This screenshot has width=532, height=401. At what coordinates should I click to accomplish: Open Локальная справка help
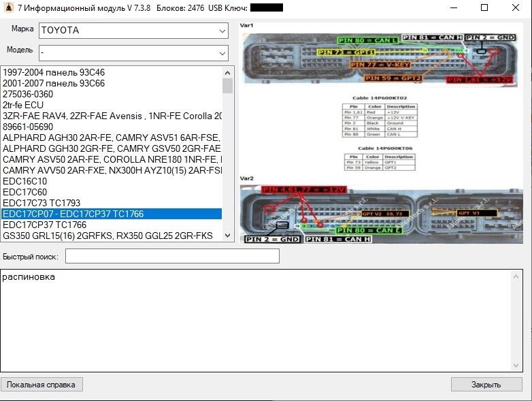[x=41, y=385]
